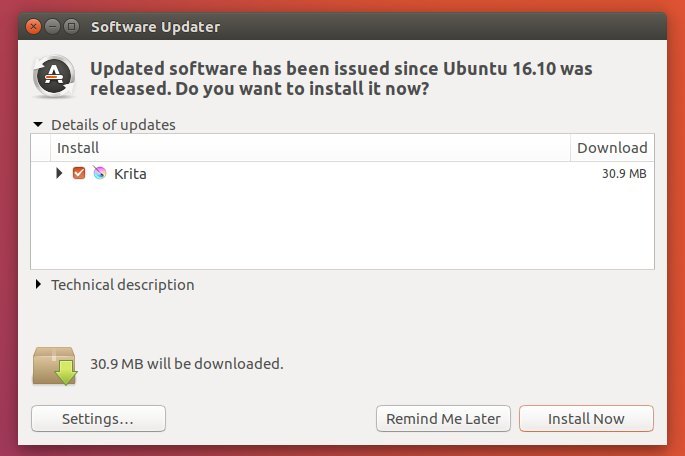
Task: Click the empty area of the updates list
Action: 342,227
